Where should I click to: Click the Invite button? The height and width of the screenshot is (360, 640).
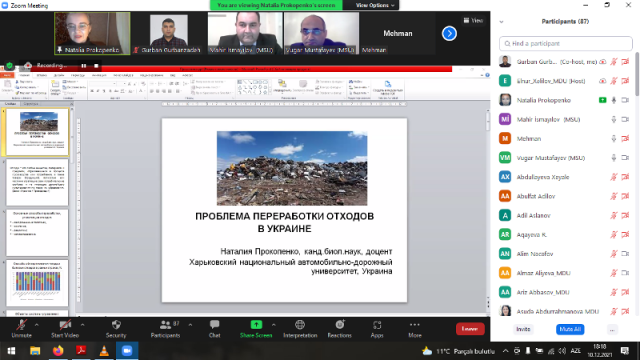point(523,329)
